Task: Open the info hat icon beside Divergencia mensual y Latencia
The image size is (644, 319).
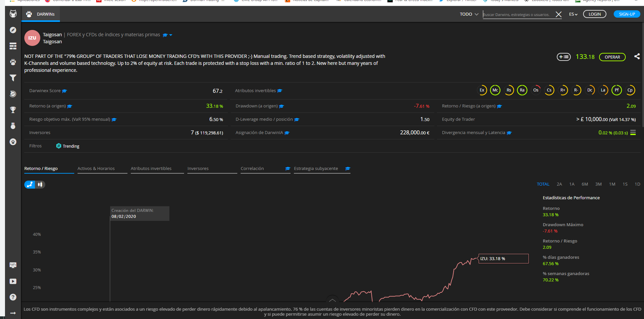Action: point(509,133)
